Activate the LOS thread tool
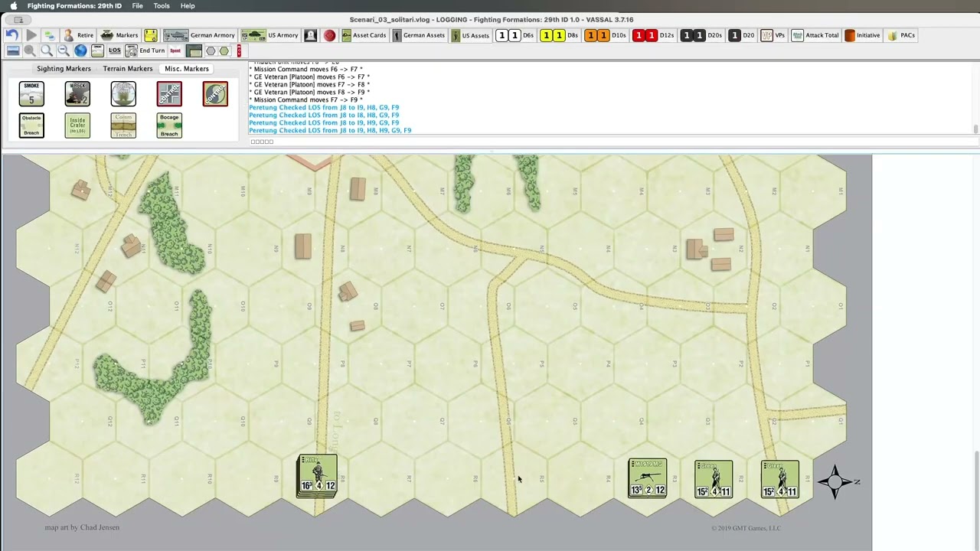The image size is (980, 551). point(114,51)
